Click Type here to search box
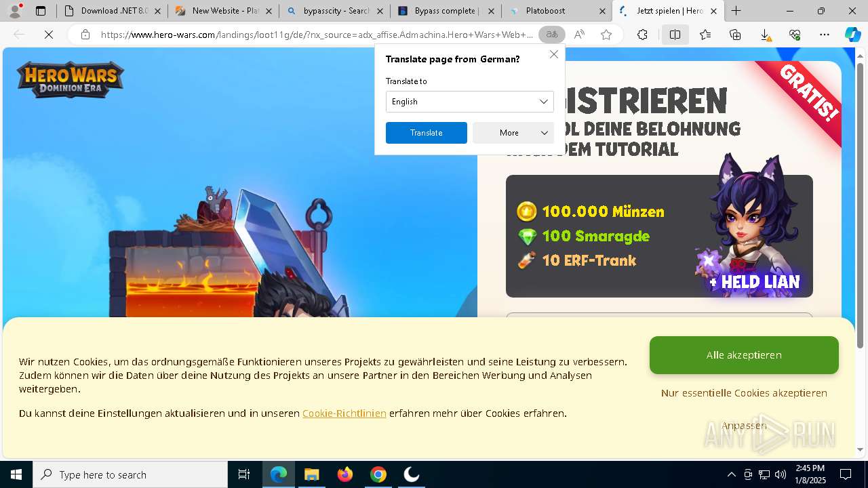 [130, 474]
